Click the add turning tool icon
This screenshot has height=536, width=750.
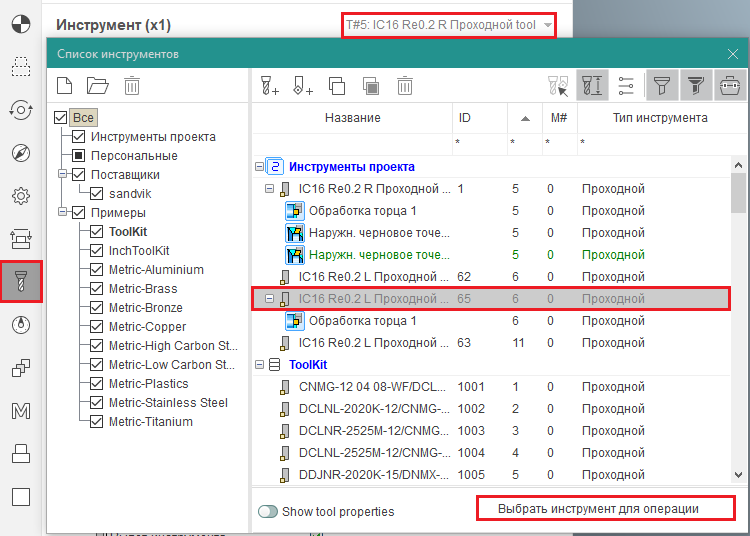[x=303, y=86]
